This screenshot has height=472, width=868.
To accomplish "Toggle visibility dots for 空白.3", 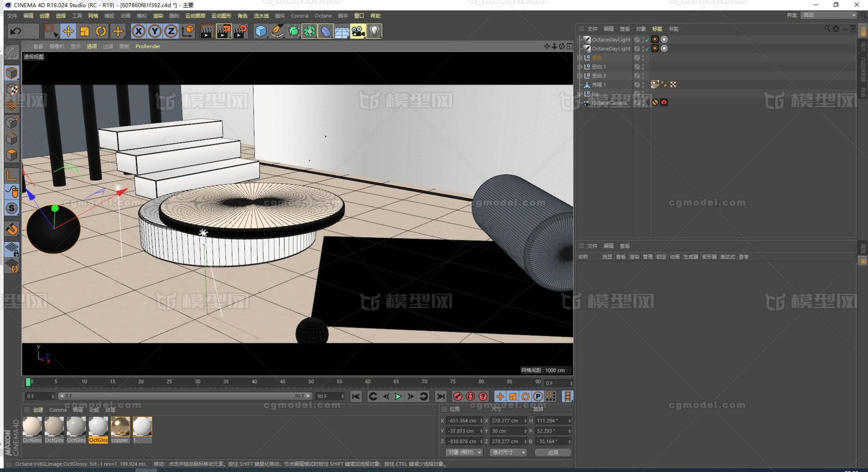I will click(643, 76).
